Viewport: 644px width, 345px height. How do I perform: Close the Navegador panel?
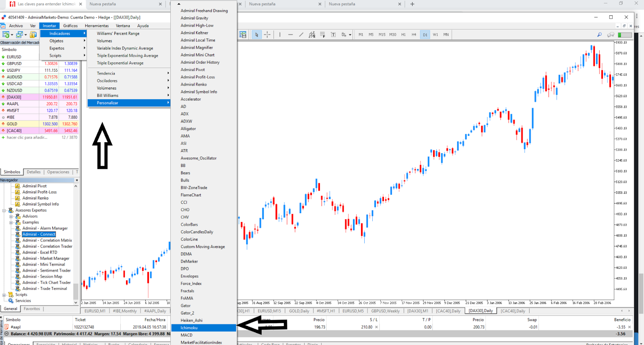click(x=76, y=180)
